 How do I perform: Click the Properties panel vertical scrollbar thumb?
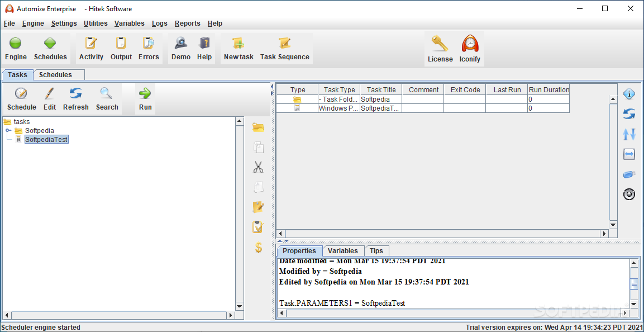click(x=635, y=284)
